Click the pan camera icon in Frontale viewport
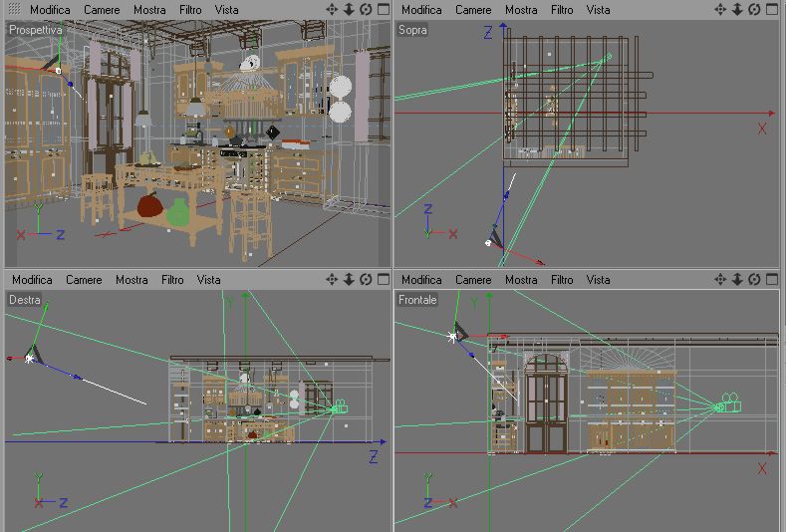This screenshot has width=786, height=532. (x=720, y=279)
